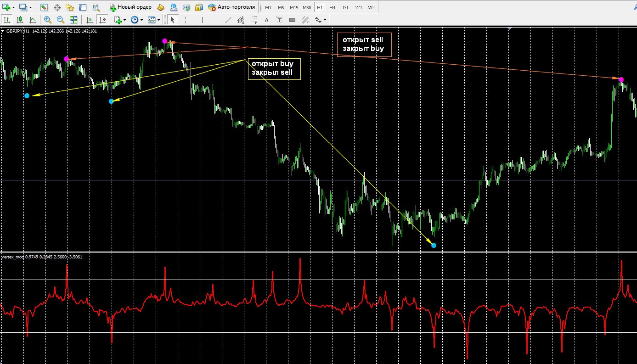The image size is (637, 364).
Task: Select the M15 timeframe
Action: [294, 7]
